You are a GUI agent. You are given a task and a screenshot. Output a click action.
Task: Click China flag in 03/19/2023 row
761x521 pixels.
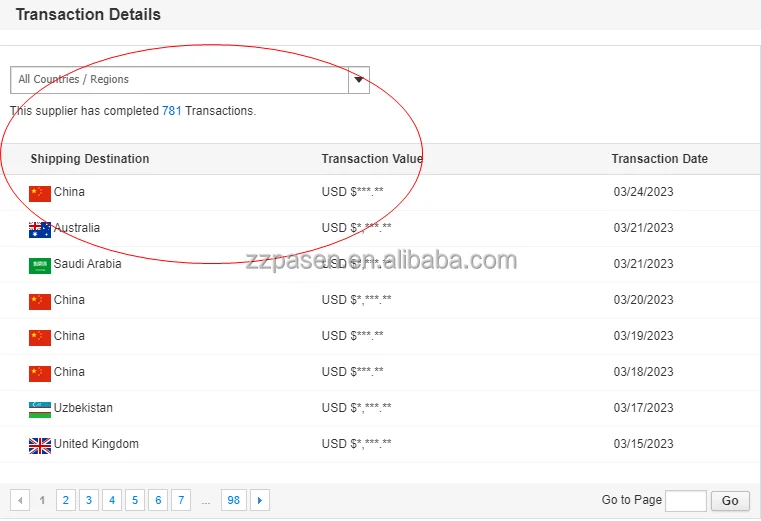[40, 337]
